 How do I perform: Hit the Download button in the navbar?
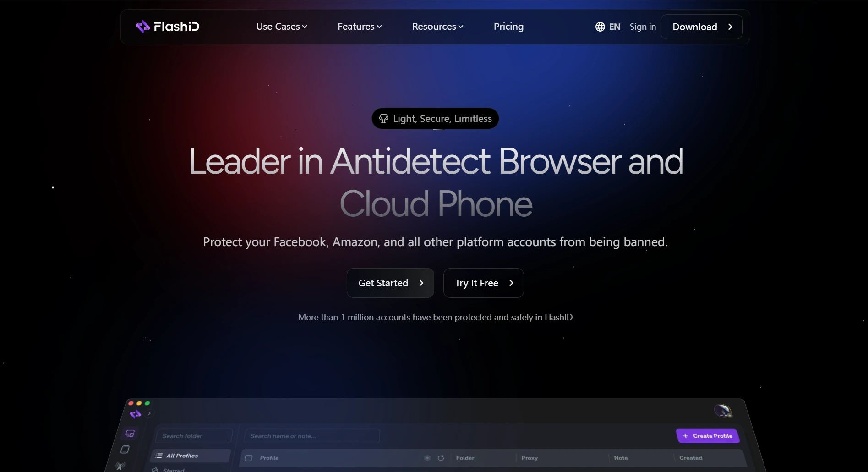(x=701, y=27)
